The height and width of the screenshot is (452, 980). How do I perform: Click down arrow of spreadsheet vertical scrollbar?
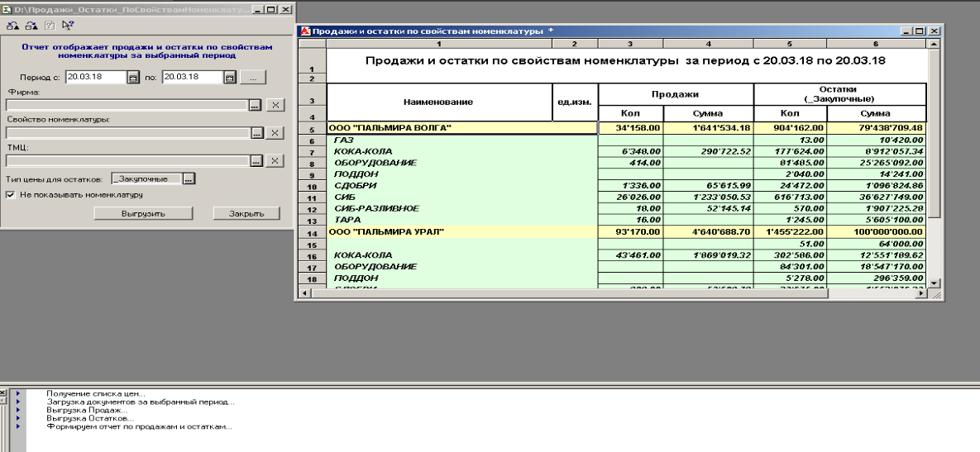click(x=934, y=283)
